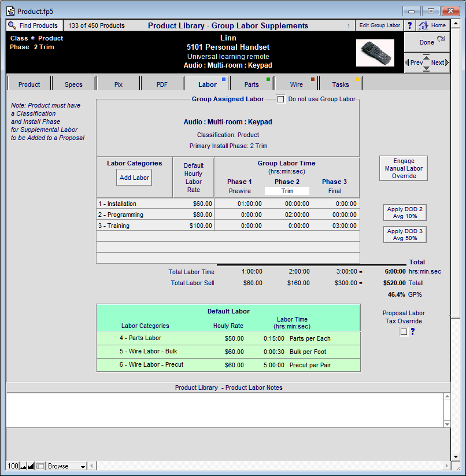The width and height of the screenshot is (466, 476).
Task: Open the Wire tab
Action: 296,84
